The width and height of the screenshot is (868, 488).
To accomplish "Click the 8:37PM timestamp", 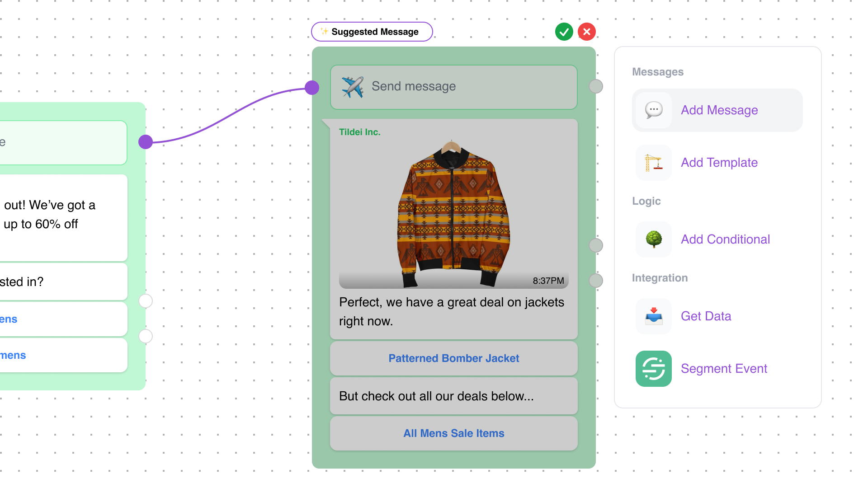I will click(548, 281).
